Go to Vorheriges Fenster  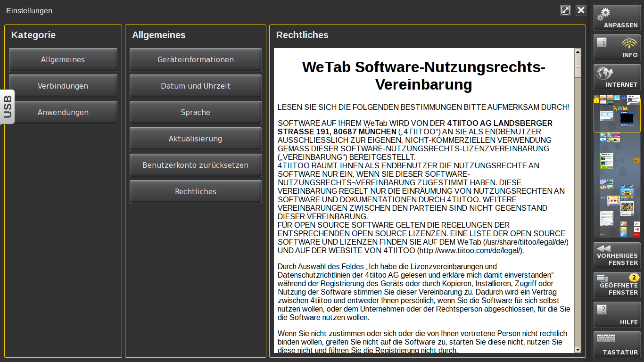(617, 255)
